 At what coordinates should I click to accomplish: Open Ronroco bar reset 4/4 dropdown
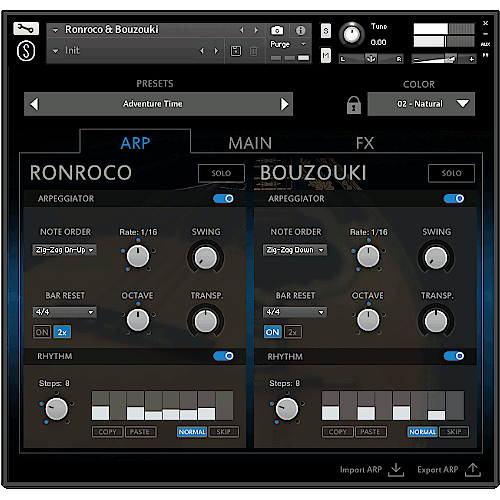(x=65, y=312)
